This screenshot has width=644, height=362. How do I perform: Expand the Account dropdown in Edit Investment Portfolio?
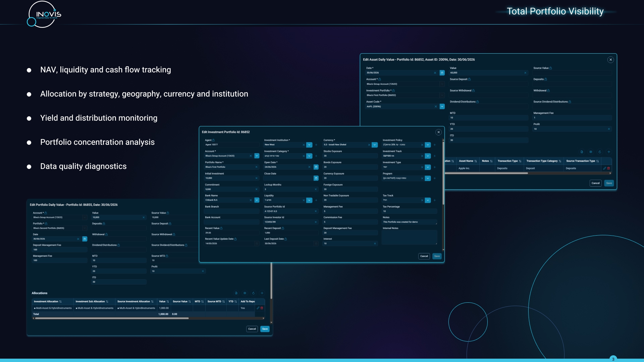pos(257,156)
